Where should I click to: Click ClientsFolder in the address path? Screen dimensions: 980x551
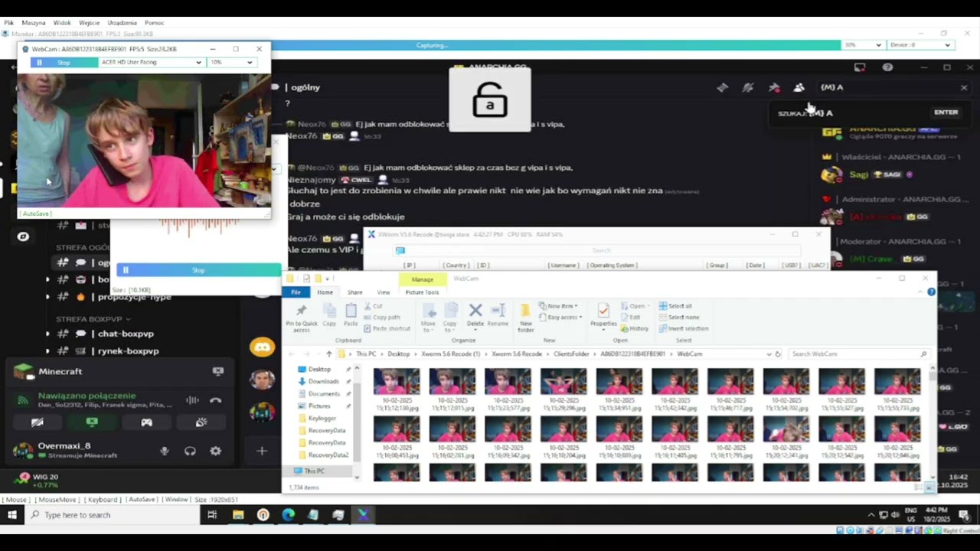(x=570, y=354)
